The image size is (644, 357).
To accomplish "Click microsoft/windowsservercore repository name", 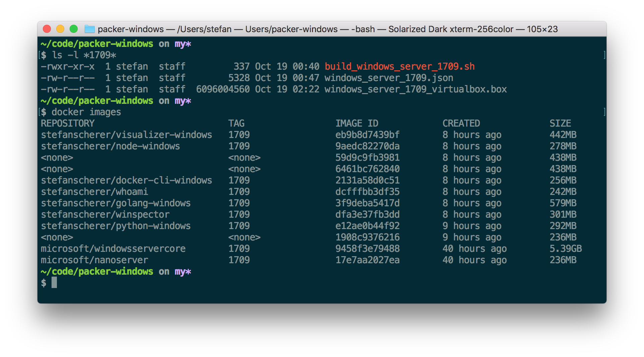I will point(113,249).
